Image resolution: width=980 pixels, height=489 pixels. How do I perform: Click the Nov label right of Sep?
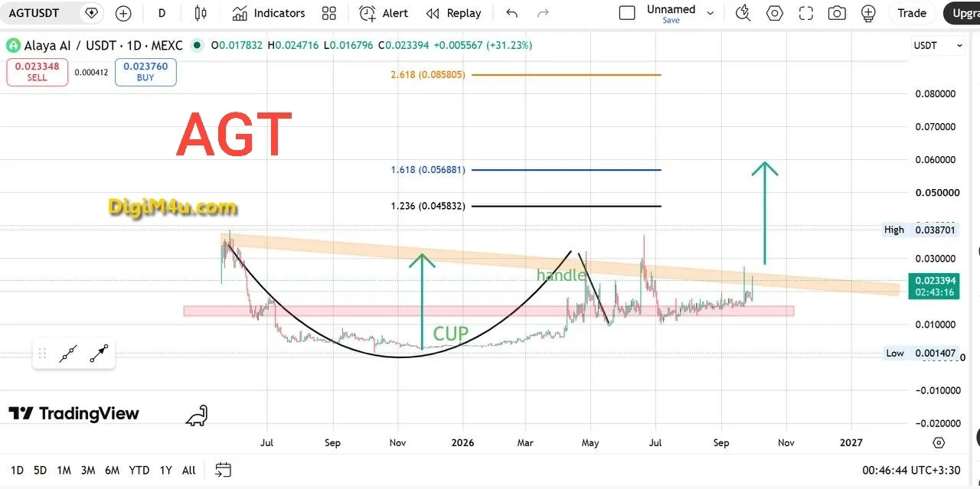[x=786, y=442]
